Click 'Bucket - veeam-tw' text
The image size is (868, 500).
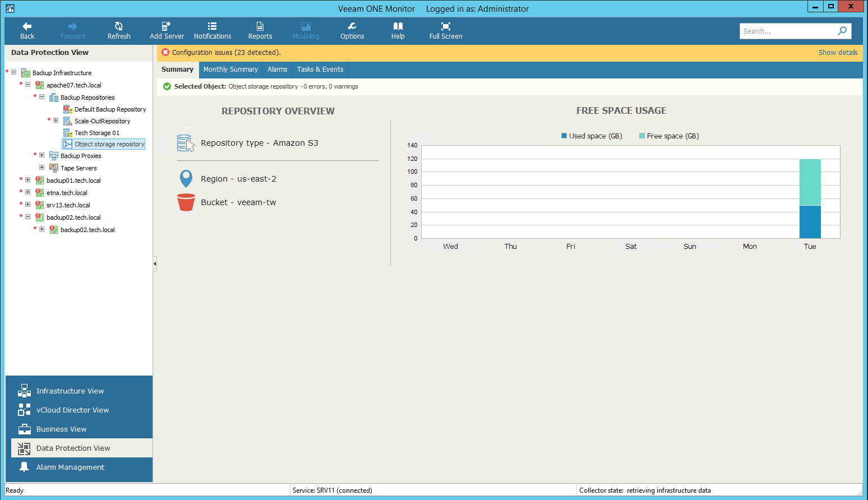click(238, 202)
